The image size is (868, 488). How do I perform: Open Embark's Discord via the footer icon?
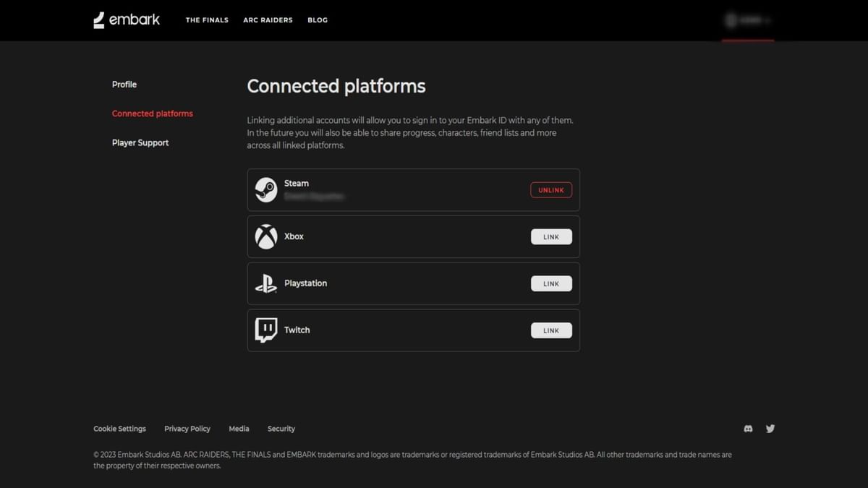tap(747, 428)
